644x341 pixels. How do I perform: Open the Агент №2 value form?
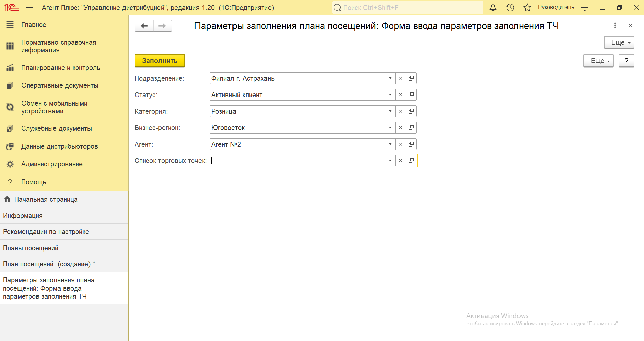[x=411, y=144]
